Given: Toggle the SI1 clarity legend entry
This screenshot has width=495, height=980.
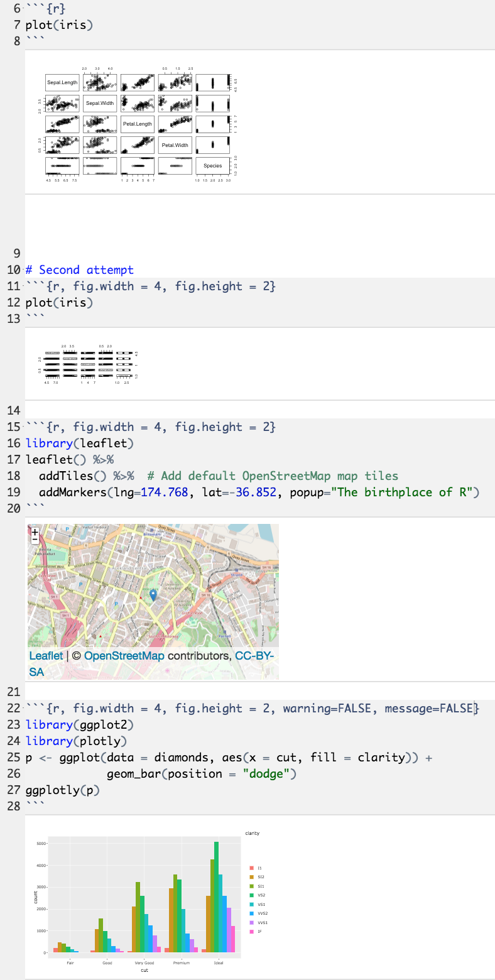Looking at the screenshot, I should [256, 886].
